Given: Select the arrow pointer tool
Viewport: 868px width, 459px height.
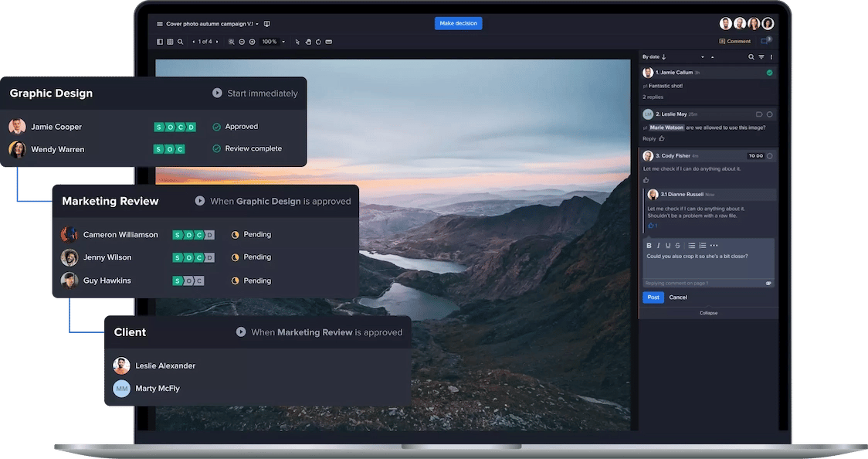Looking at the screenshot, I should 297,42.
